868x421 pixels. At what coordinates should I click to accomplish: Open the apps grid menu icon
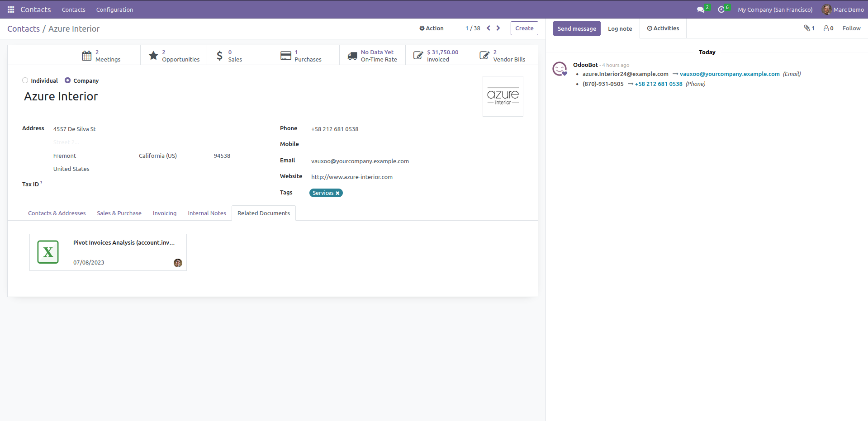coord(11,9)
